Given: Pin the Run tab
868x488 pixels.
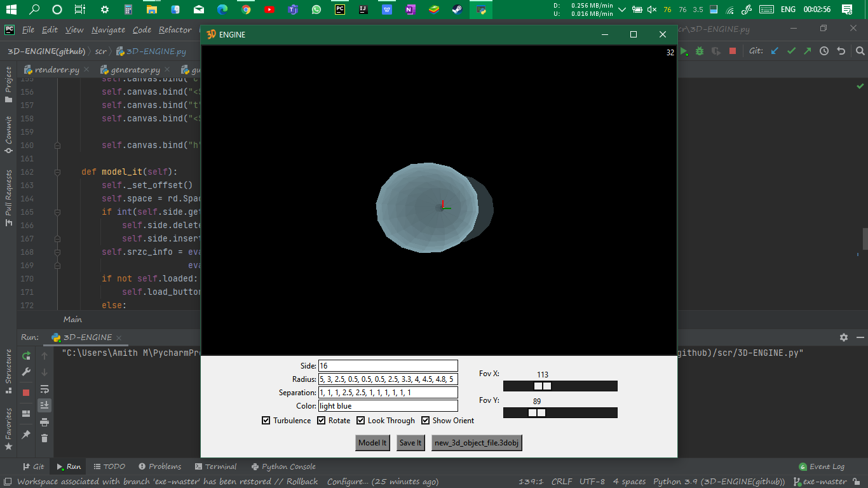Looking at the screenshot, I should tap(26, 435).
